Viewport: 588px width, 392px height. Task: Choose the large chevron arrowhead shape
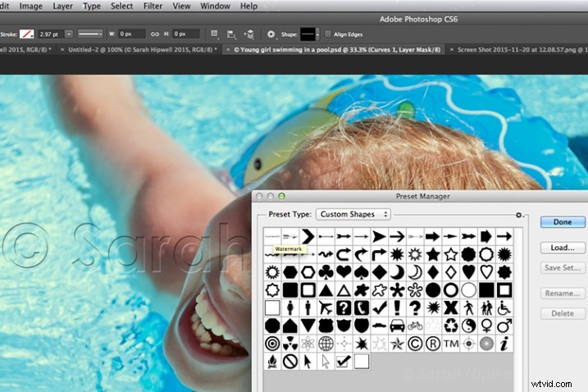pos(308,236)
